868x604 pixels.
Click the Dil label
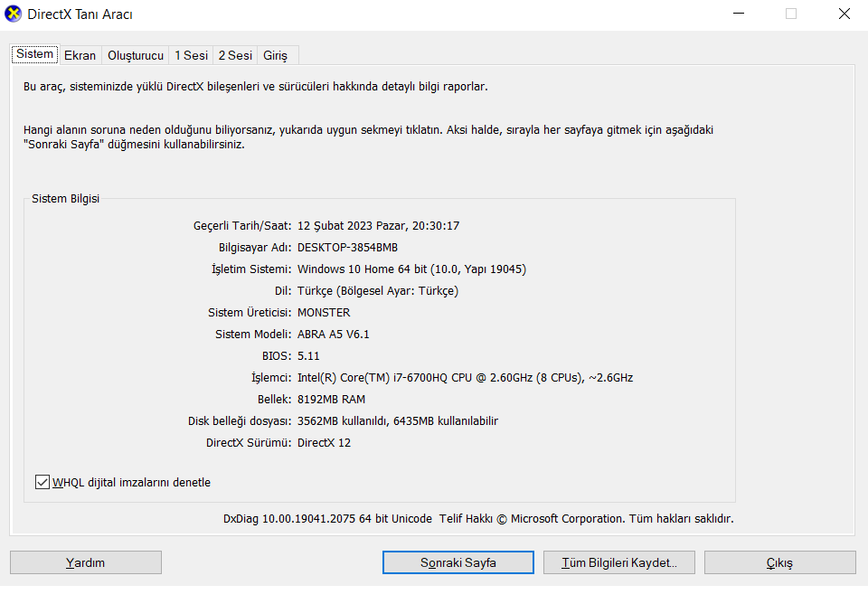[283, 291]
